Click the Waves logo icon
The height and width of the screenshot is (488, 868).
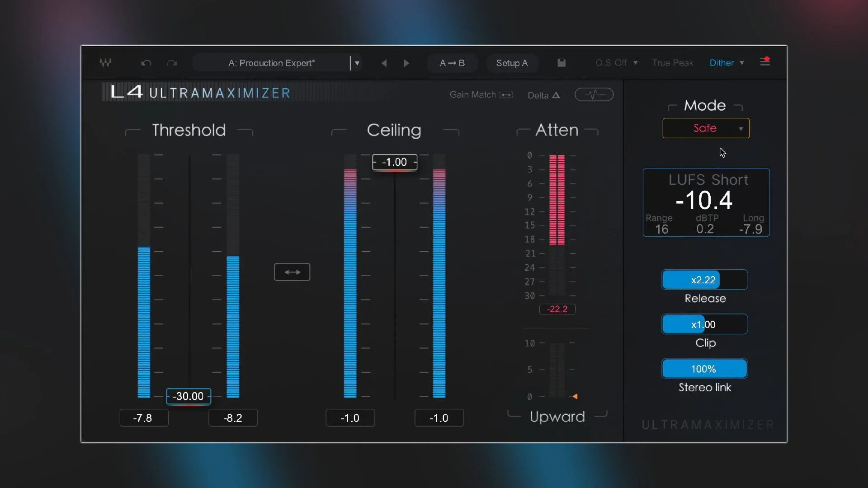coord(105,63)
